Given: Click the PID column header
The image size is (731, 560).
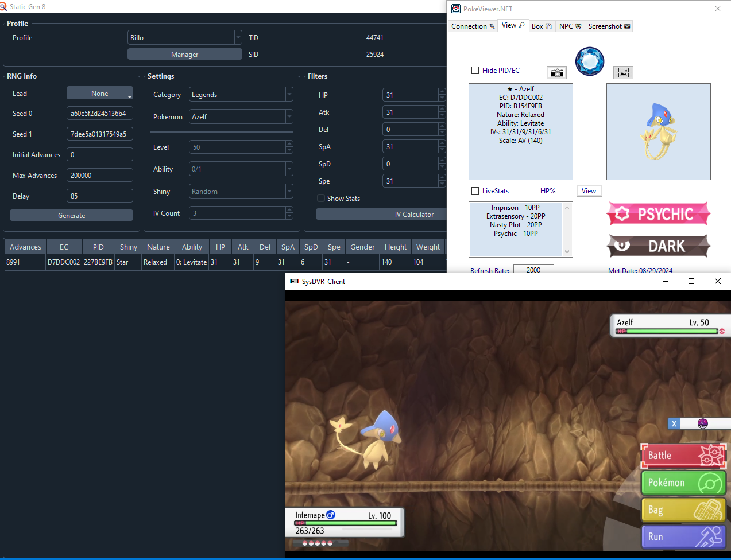Looking at the screenshot, I should [x=98, y=247].
